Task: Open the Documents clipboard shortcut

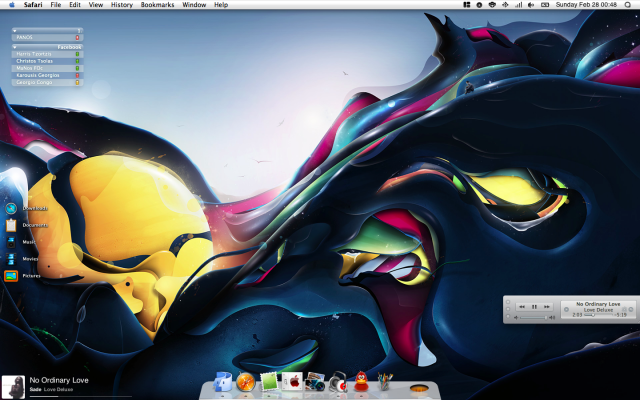Action: coord(11,225)
